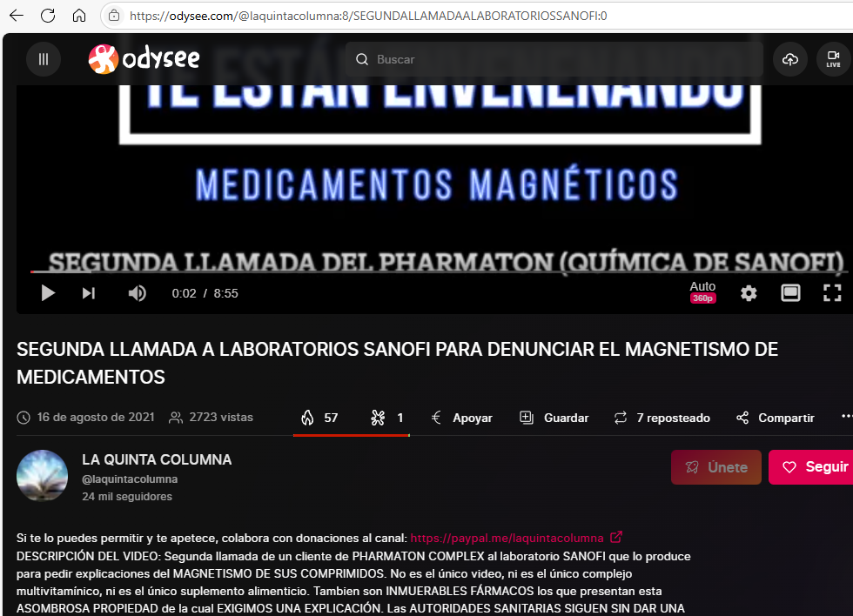Dislike the video with slime icon
This screenshot has height=616, width=853.
point(387,418)
